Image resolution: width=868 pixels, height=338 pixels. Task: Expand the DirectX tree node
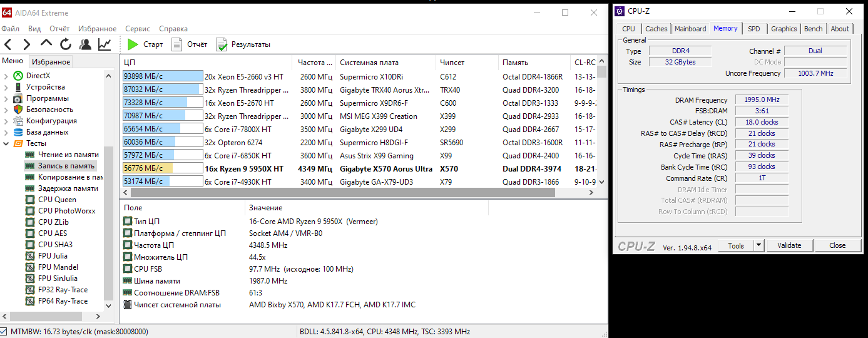[x=6, y=76]
